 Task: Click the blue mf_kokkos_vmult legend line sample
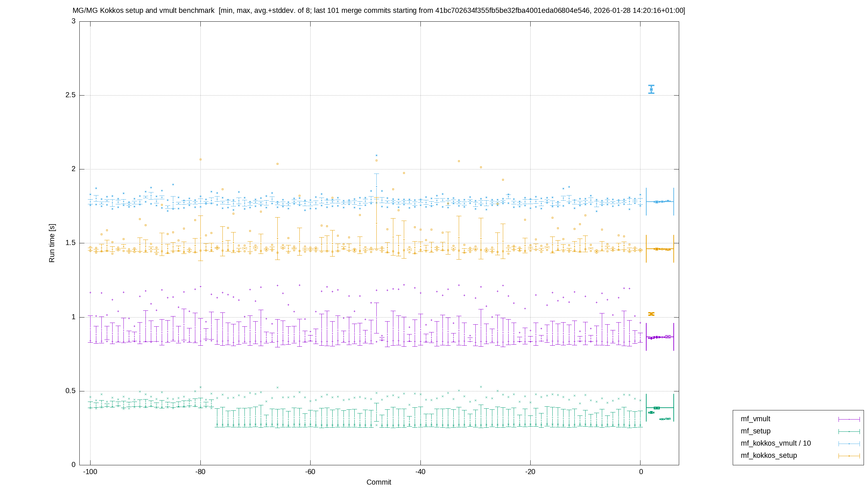[x=849, y=444]
